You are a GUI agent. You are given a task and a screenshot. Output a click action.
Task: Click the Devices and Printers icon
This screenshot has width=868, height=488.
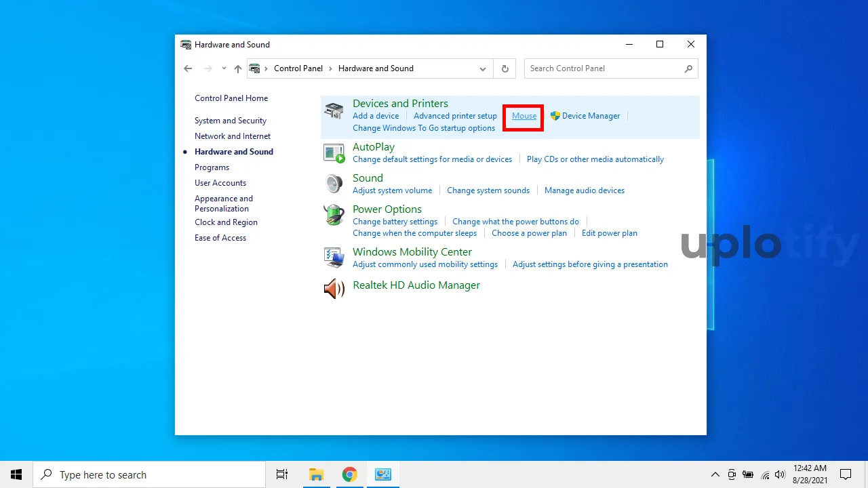pyautogui.click(x=334, y=110)
